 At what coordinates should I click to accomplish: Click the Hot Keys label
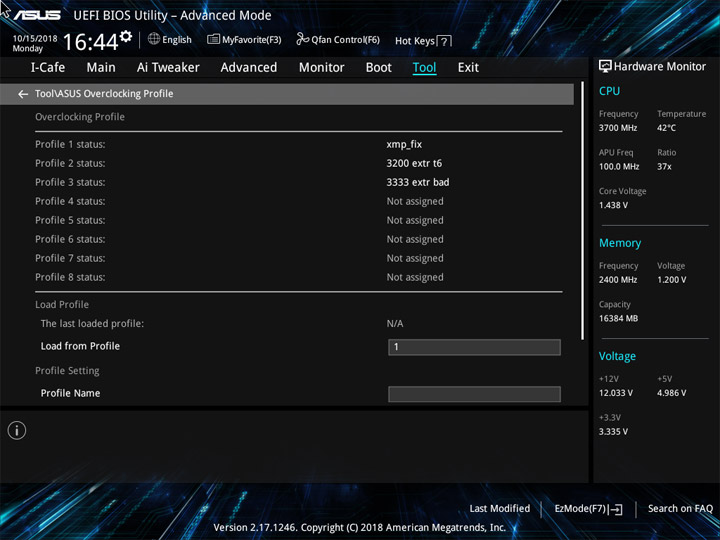(415, 41)
